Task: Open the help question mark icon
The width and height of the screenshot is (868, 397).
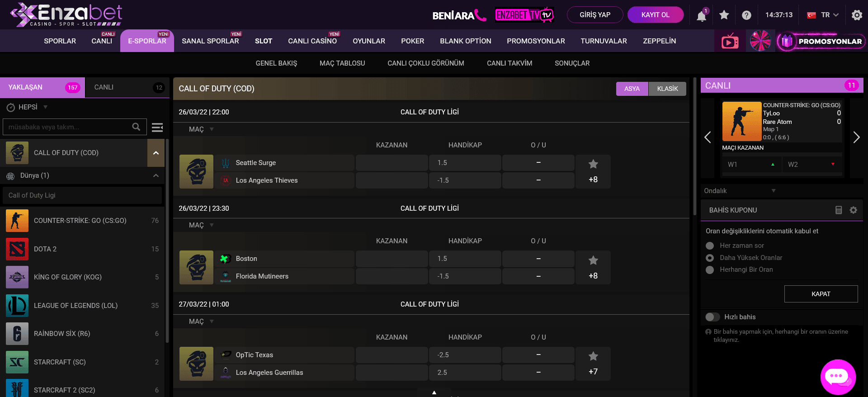Action: click(746, 15)
